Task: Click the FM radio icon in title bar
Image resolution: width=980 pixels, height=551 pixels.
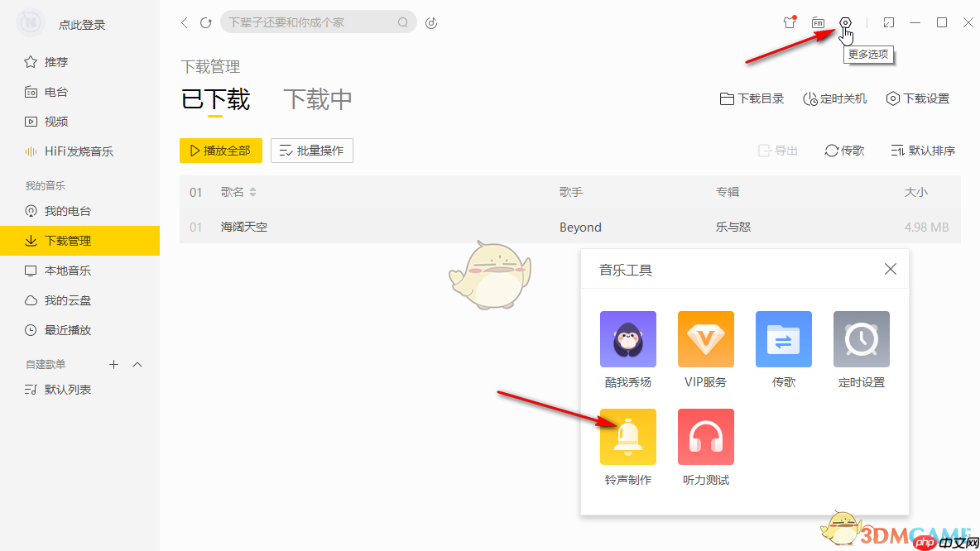Action: click(817, 22)
